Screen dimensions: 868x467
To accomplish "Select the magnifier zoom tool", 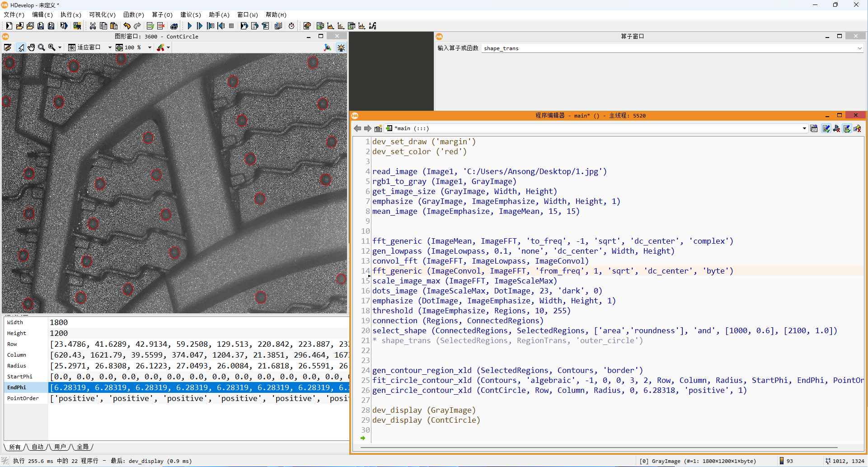I will [42, 47].
